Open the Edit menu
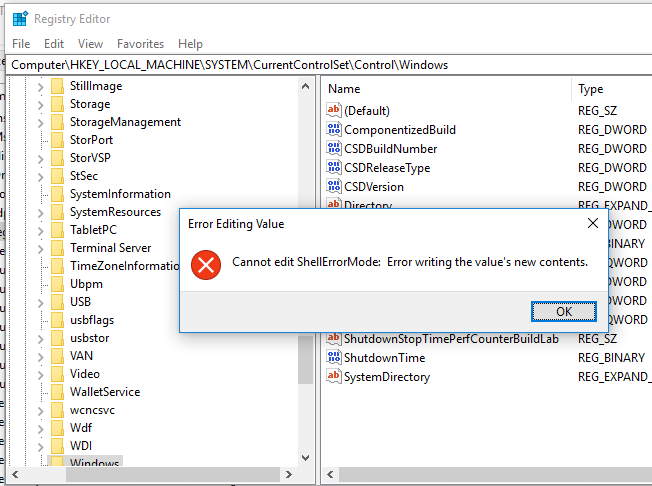This screenshot has height=486, width=652. [54, 44]
